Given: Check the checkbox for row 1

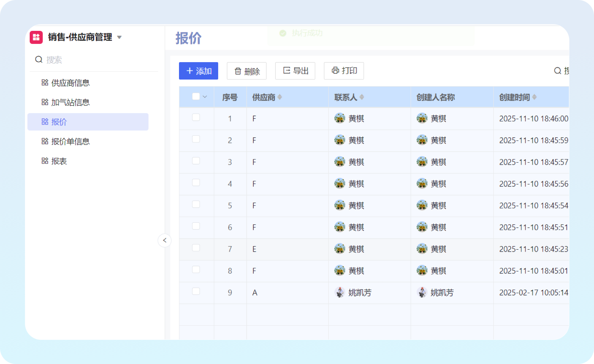Looking at the screenshot, I should coord(196,118).
